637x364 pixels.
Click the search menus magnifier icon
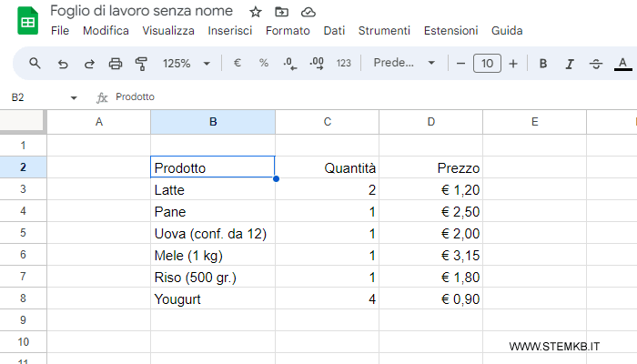(x=35, y=64)
